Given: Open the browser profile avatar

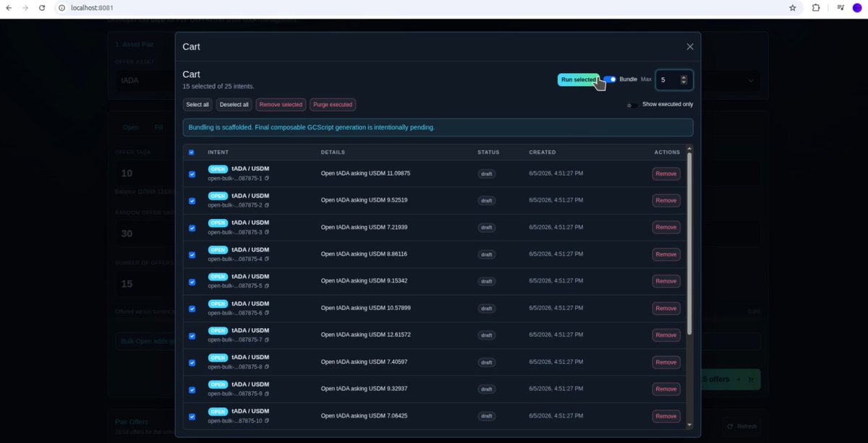Looking at the screenshot, I should pyautogui.click(x=857, y=8).
